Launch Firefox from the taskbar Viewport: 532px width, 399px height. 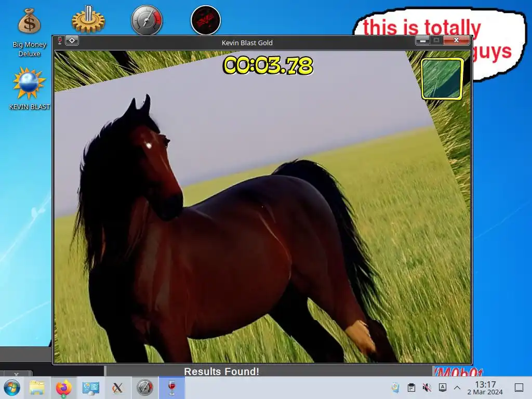[63, 388]
